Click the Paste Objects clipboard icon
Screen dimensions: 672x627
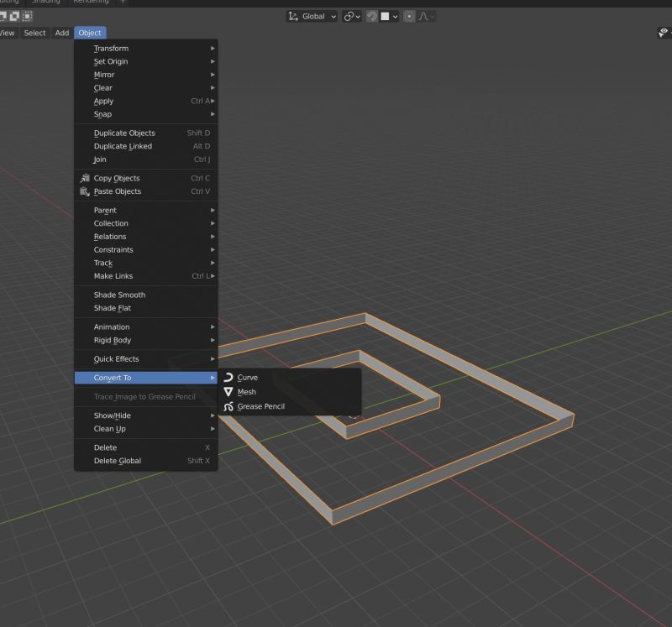click(x=85, y=191)
